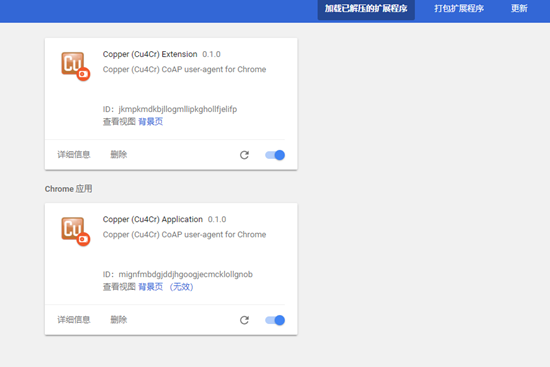
Task: Open 详细信息 for Copper Application
Action: pos(74,320)
